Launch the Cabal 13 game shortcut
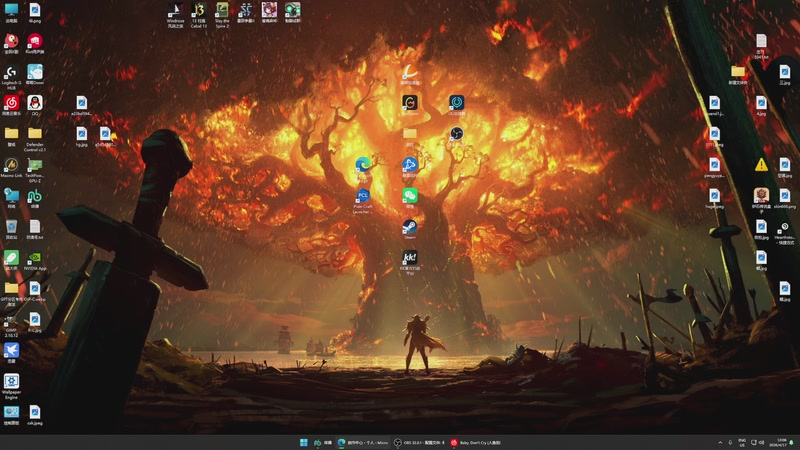 pyautogui.click(x=198, y=15)
